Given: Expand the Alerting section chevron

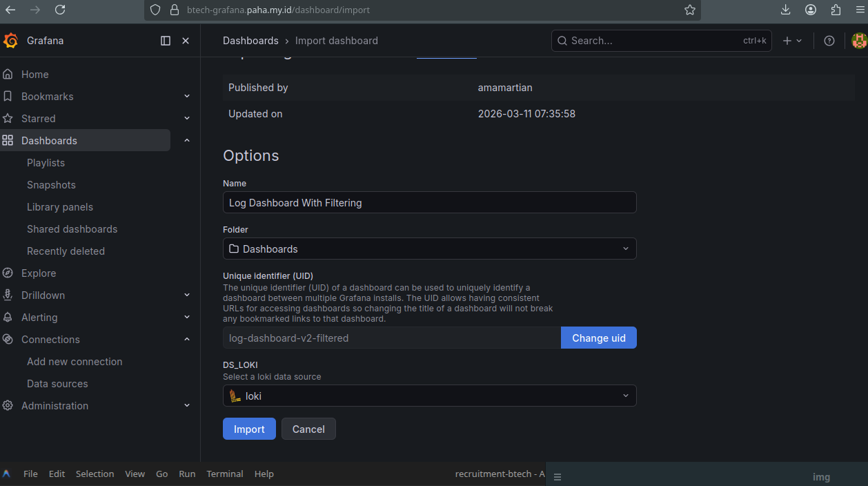Looking at the screenshot, I should click(187, 317).
